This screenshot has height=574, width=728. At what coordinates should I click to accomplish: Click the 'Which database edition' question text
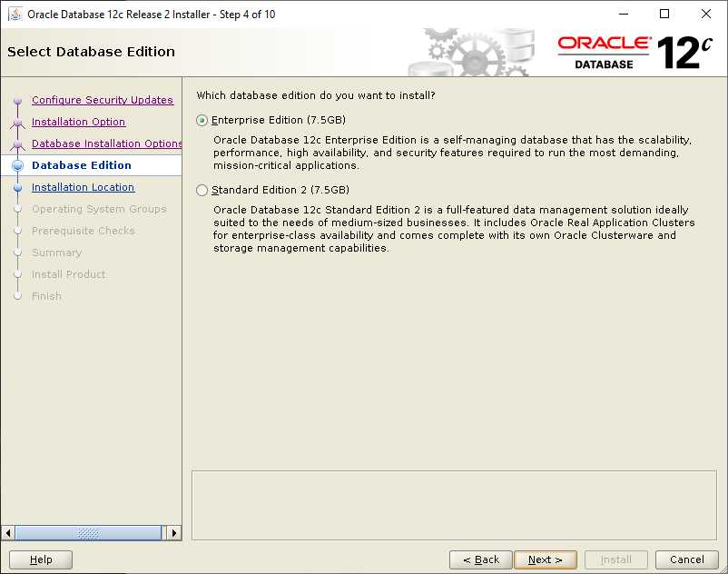(316, 95)
